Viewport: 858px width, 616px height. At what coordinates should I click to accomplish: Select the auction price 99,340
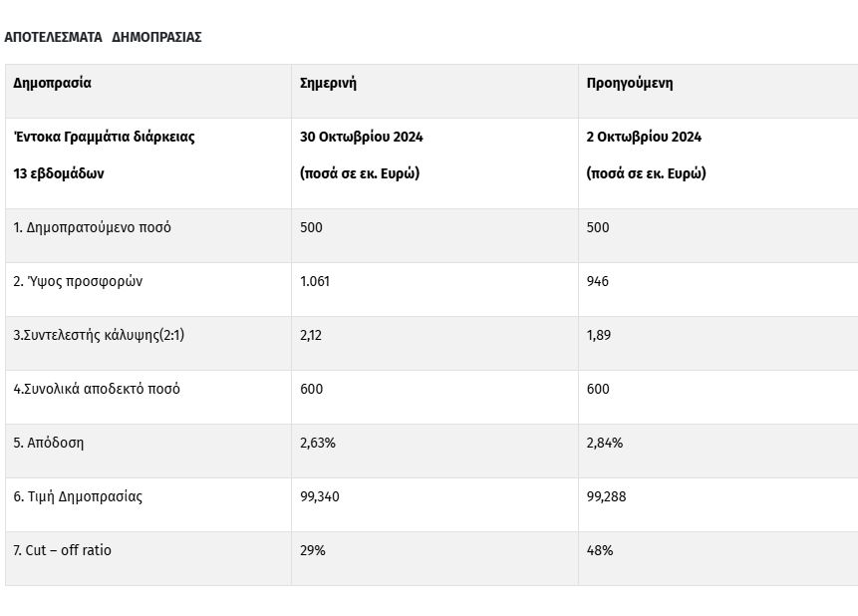click(x=320, y=496)
